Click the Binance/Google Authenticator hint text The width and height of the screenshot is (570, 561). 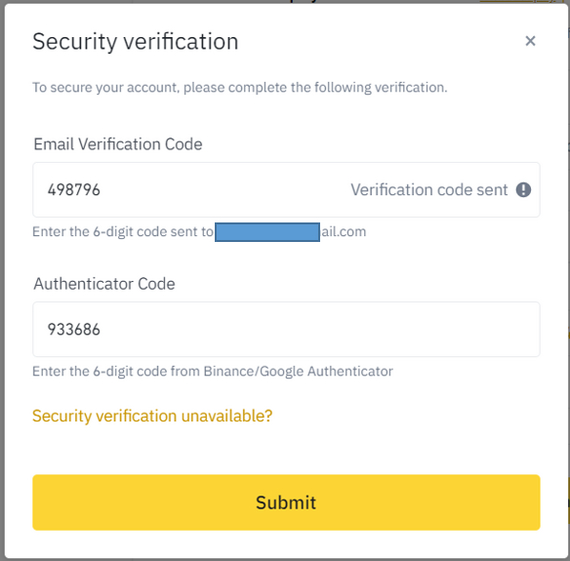pyautogui.click(x=213, y=371)
